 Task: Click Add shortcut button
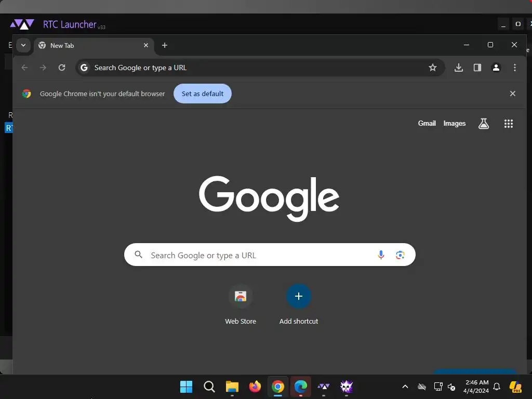[x=299, y=304]
